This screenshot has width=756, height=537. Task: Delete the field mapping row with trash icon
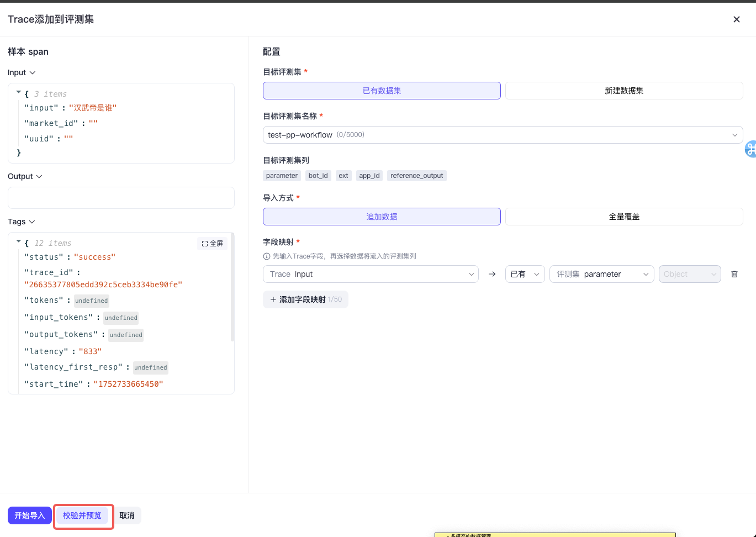[734, 274]
